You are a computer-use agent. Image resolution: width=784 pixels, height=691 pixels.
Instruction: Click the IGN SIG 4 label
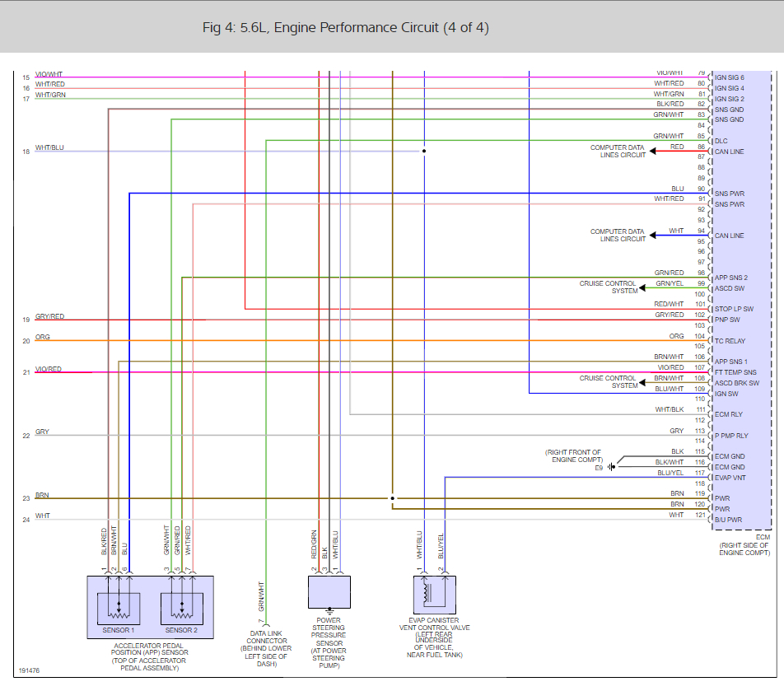pyautogui.click(x=729, y=88)
